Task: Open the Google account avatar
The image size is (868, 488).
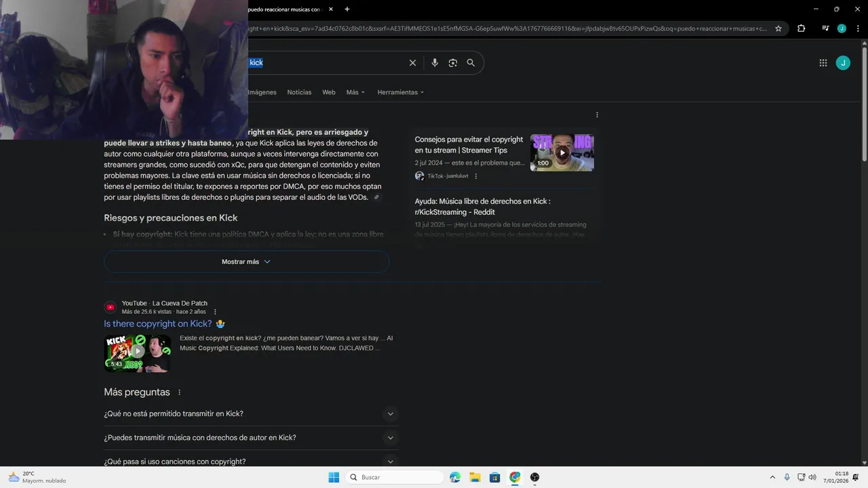Action: [x=843, y=63]
